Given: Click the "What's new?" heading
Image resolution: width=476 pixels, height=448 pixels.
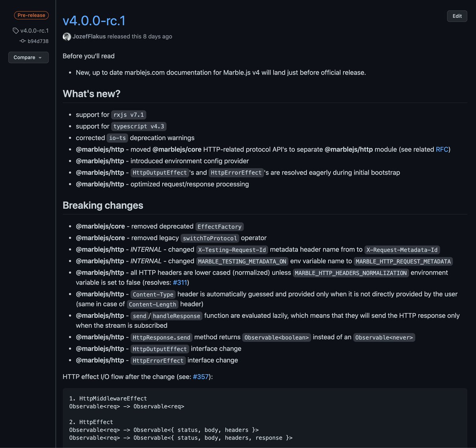Looking at the screenshot, I should 92,94.
